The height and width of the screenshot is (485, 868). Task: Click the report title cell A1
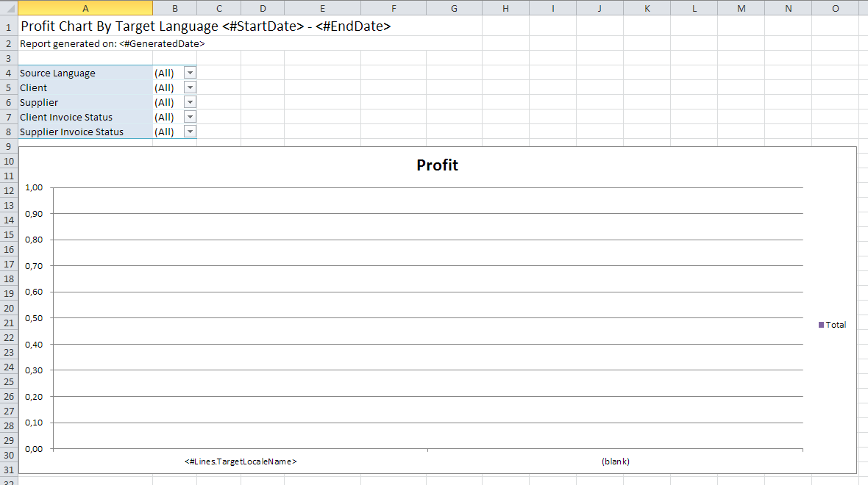85,26
